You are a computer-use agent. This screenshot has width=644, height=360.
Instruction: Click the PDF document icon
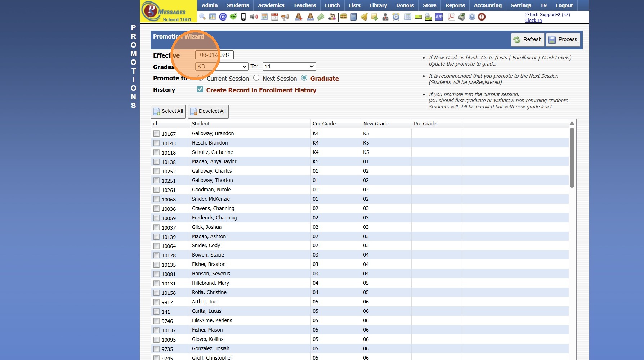[x=451, y=17]
